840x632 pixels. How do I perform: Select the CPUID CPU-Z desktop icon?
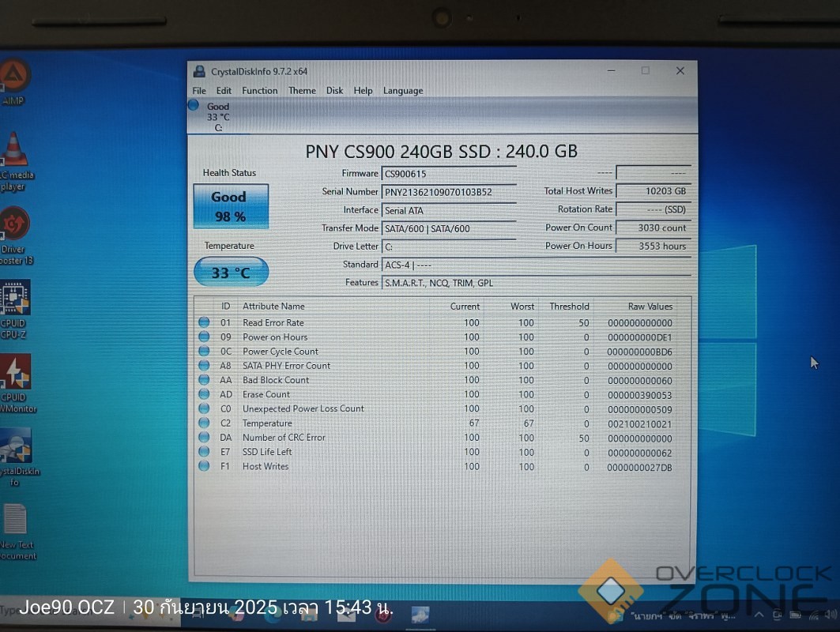pos(15,309)
